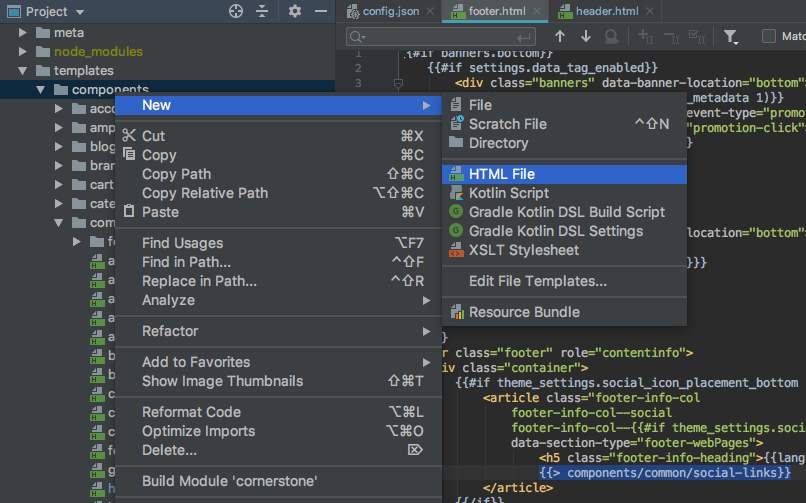Open search history magnifier dropdown
The height and width of the screenshot is (503, 806).
[x=357, y=37]
